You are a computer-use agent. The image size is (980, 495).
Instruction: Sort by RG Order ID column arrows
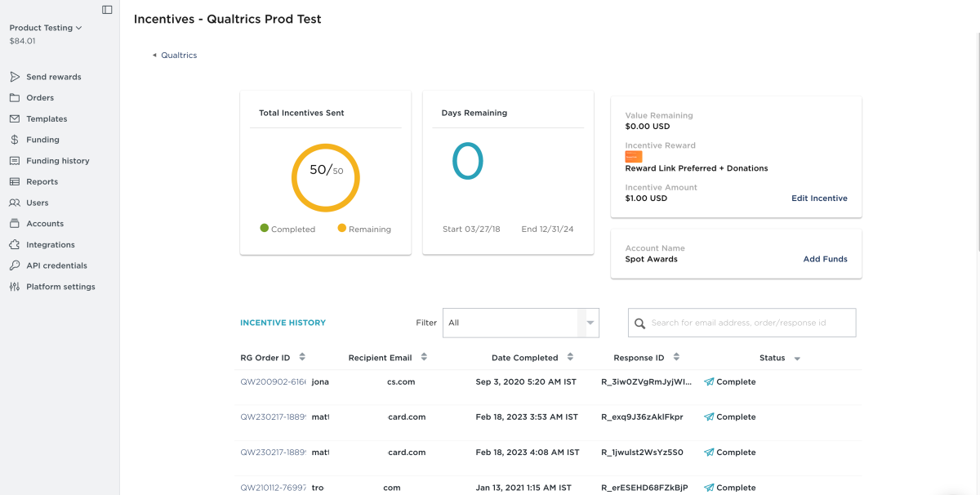(302, 357)
